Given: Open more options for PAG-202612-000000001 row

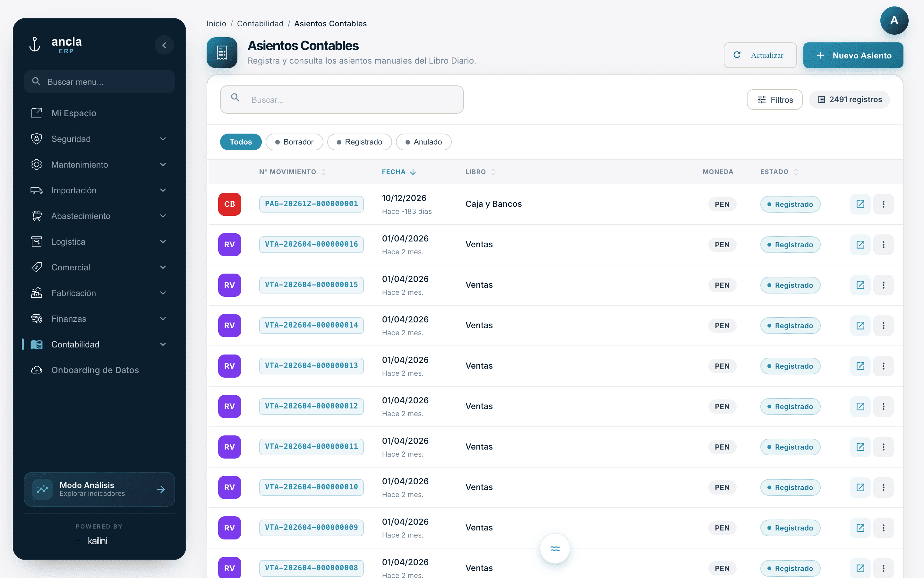Looking at the screenshot, I should (883, 204).
